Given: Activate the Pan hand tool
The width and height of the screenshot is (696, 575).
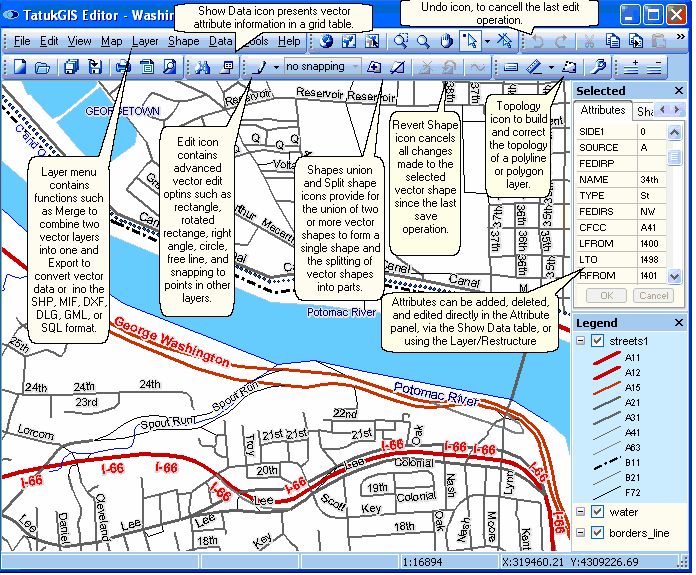Looking at the screenshot, I should coord(446,41).
